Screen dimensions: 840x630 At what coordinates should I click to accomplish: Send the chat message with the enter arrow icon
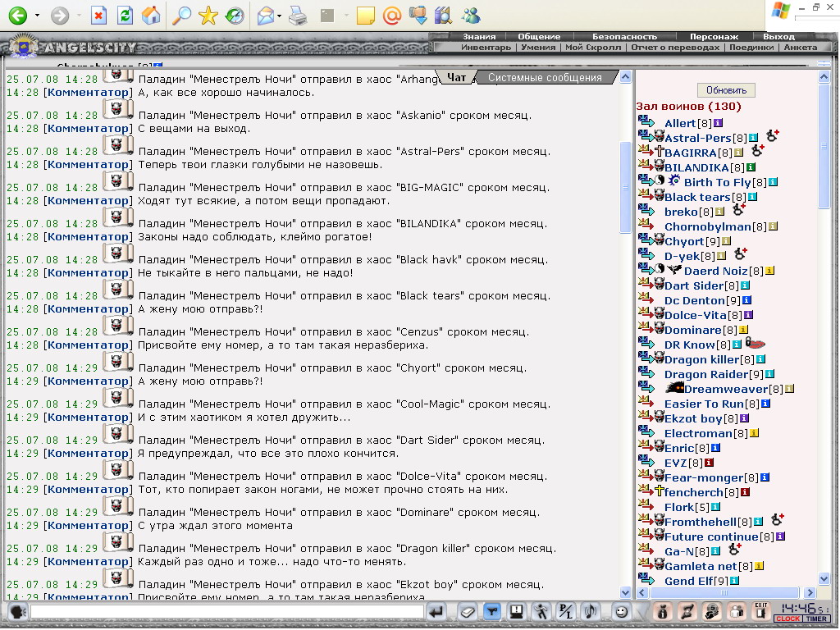(x=436, y=611)
